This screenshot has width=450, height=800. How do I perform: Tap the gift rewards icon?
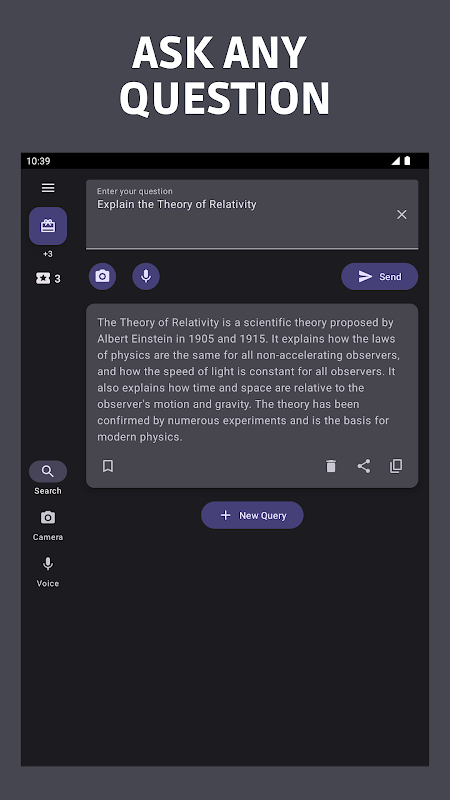point(48,226)
